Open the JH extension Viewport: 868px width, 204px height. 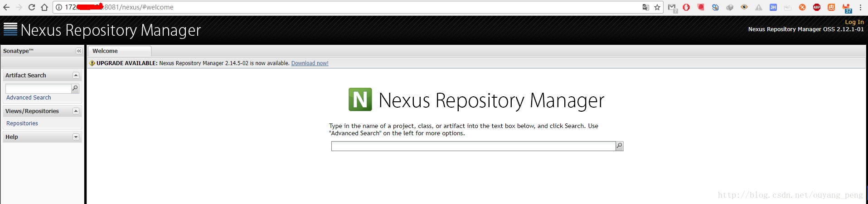tap(773, 7)
